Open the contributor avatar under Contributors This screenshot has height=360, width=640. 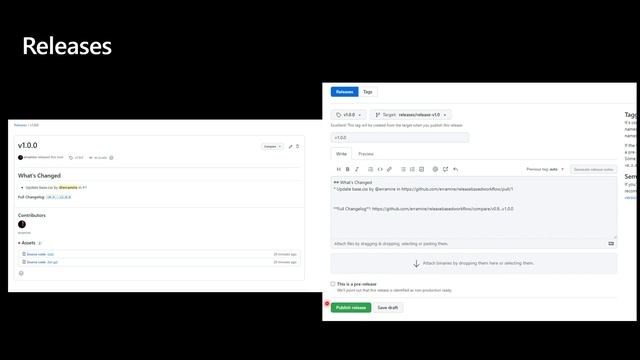pyautogui.click(x=22, y=224)
